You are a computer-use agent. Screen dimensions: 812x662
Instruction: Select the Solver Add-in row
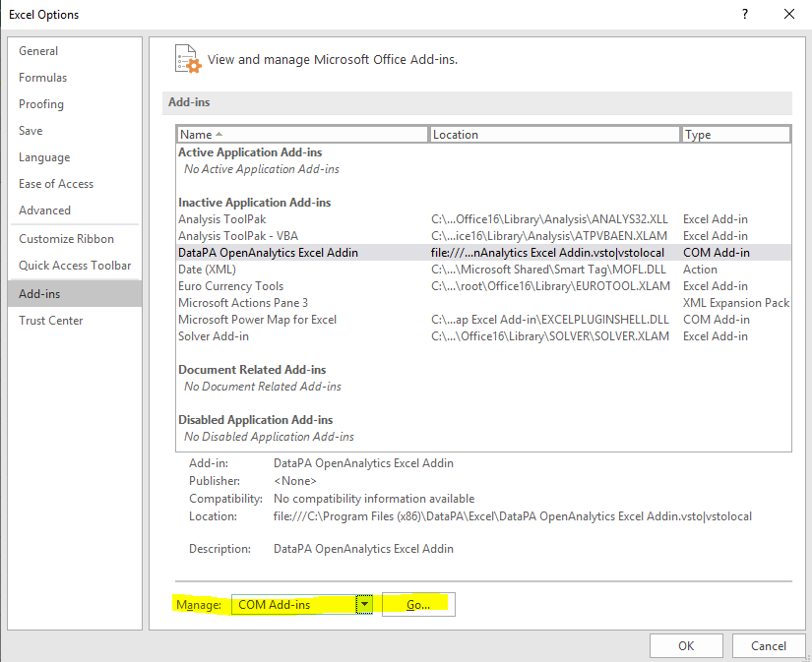coord(483,336)
